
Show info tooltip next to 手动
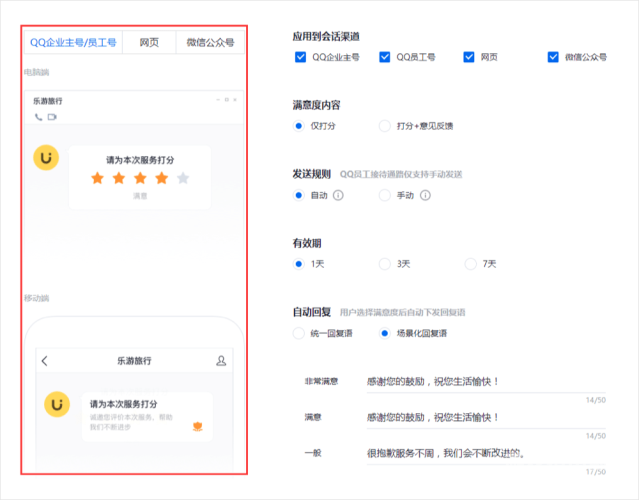pos(425,195)
